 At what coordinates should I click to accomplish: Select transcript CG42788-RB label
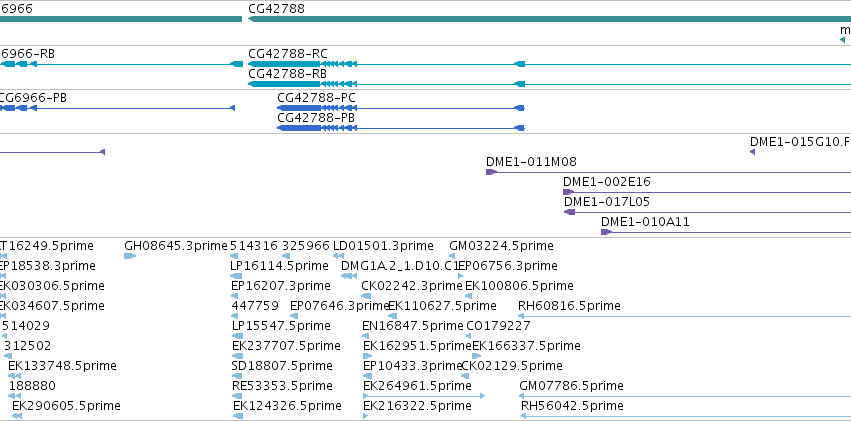point(287,74)
